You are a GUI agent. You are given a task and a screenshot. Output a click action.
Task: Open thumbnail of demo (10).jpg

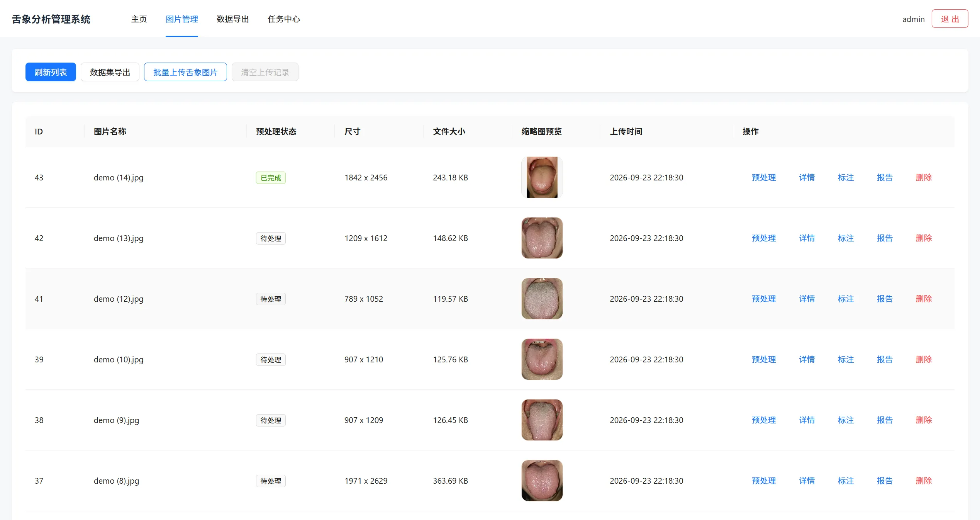(x=542, y=359)
